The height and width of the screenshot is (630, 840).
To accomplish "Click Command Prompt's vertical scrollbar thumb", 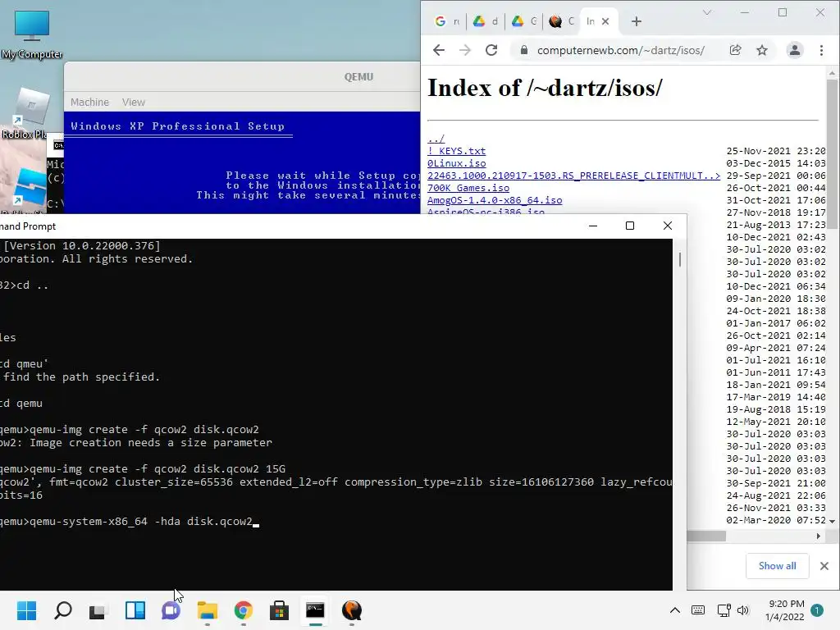I will pyautogui.click(x=680, y=259).
